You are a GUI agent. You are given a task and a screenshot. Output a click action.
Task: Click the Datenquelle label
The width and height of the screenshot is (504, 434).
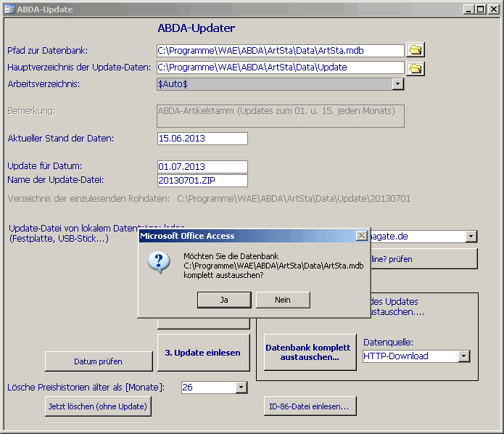pyautogui.click(x=388, y=342)
